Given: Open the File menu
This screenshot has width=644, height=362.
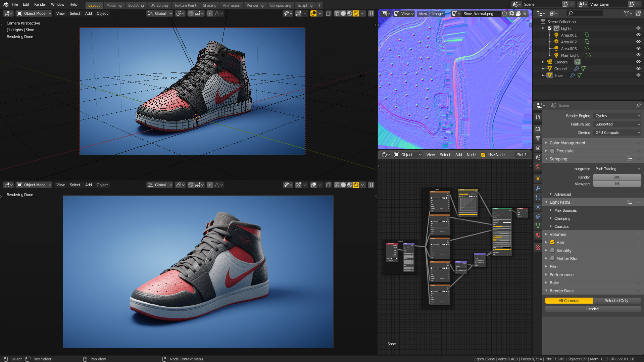Looking at the screenshot, I should tap(15, 4).
